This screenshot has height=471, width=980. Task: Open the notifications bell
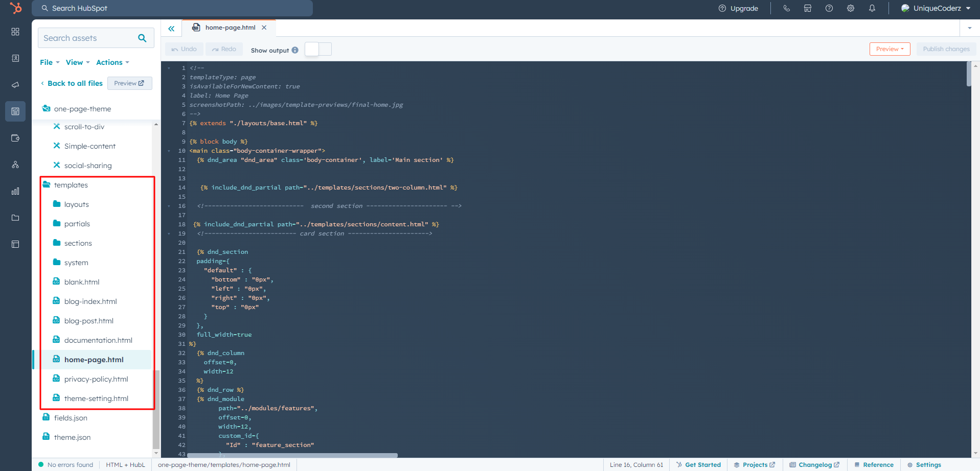[x=872, y=8]
